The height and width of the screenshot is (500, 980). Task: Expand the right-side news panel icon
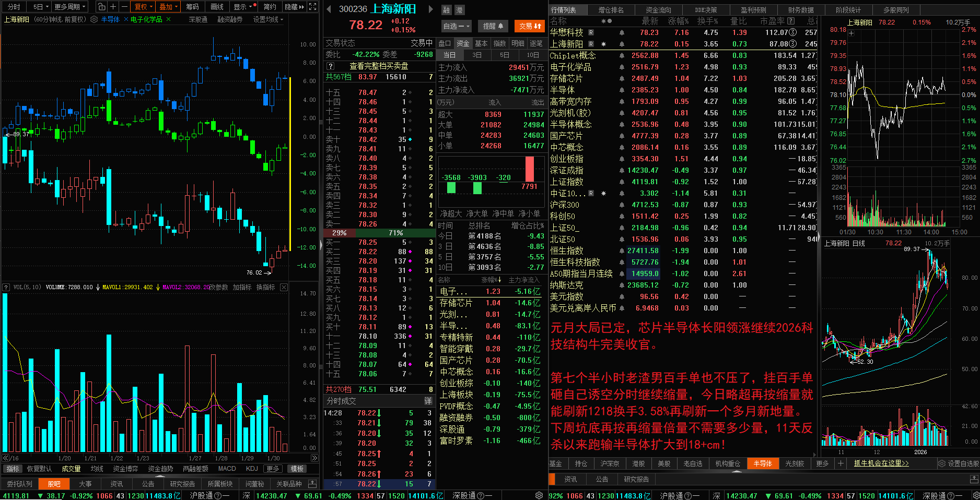pos(974,479)
